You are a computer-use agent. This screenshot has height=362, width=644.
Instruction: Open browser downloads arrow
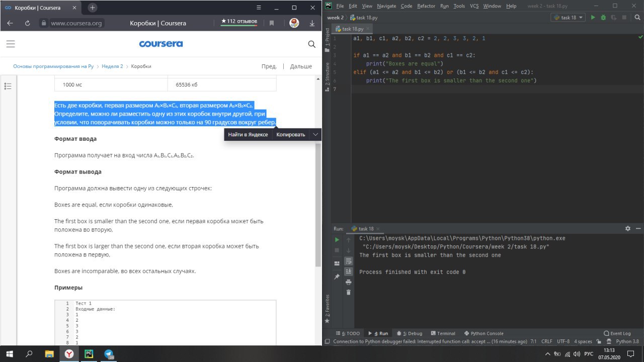312,23
